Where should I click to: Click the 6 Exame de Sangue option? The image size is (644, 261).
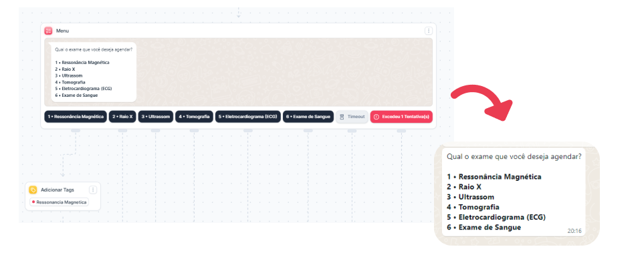pos(308,117)
